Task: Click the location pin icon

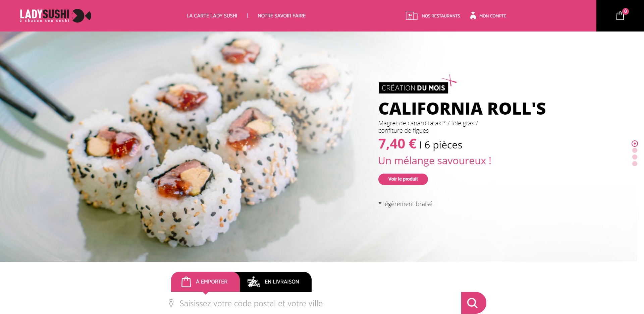Action: coord(171,303)
